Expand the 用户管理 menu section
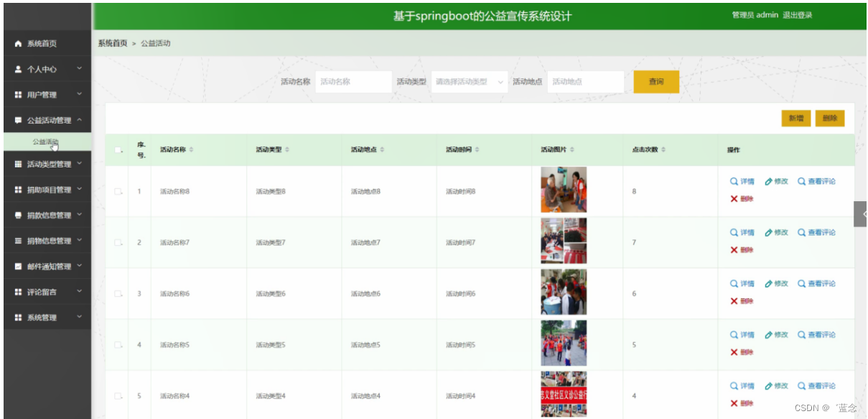Viewport: 868px width, 419px height. (x=47, y=94)
